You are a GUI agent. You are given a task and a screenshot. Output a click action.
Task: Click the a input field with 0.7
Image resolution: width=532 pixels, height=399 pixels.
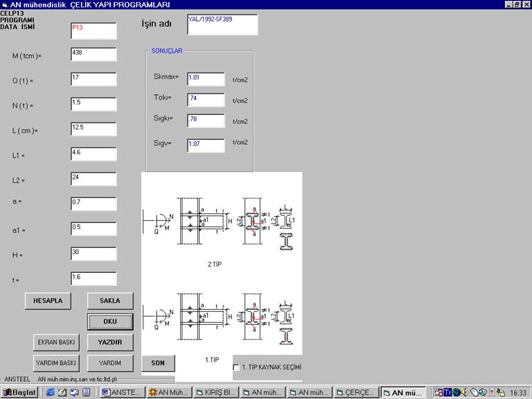click(x=94, y=204)
